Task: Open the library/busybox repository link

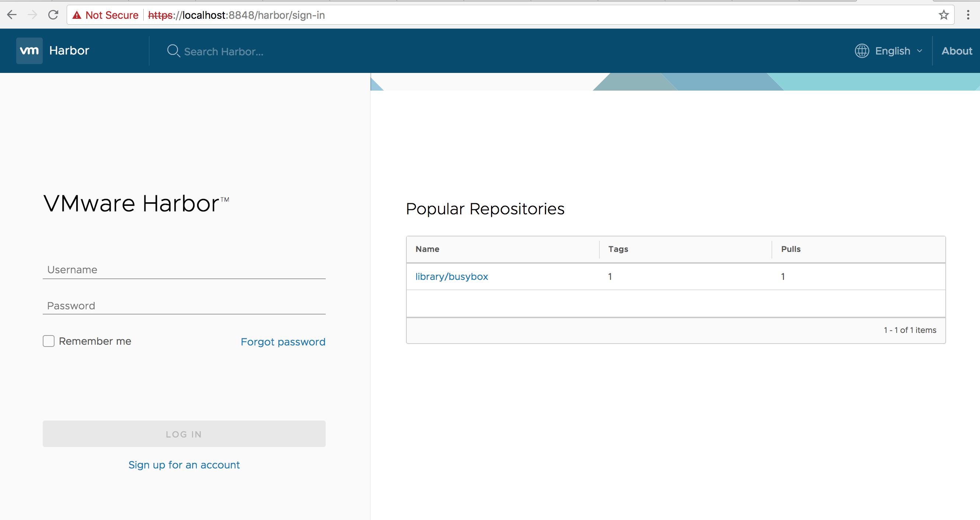Action: click(452, 277)
